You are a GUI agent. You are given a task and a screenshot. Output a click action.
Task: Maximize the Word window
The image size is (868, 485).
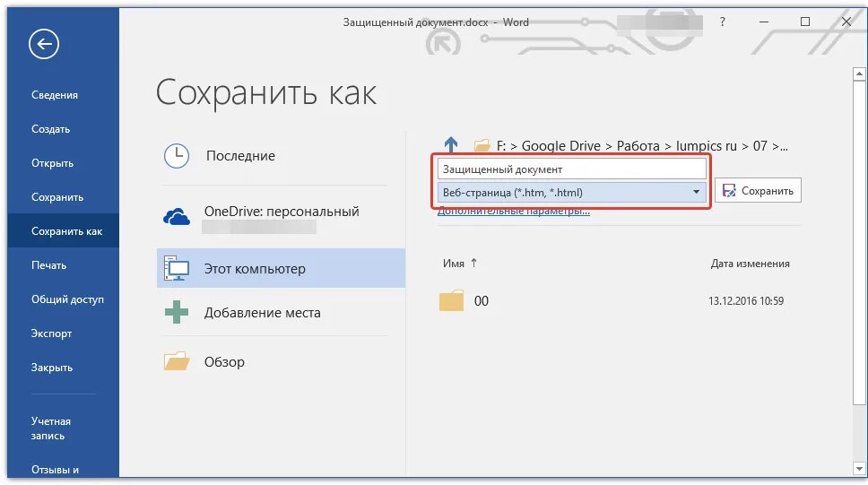805,22
